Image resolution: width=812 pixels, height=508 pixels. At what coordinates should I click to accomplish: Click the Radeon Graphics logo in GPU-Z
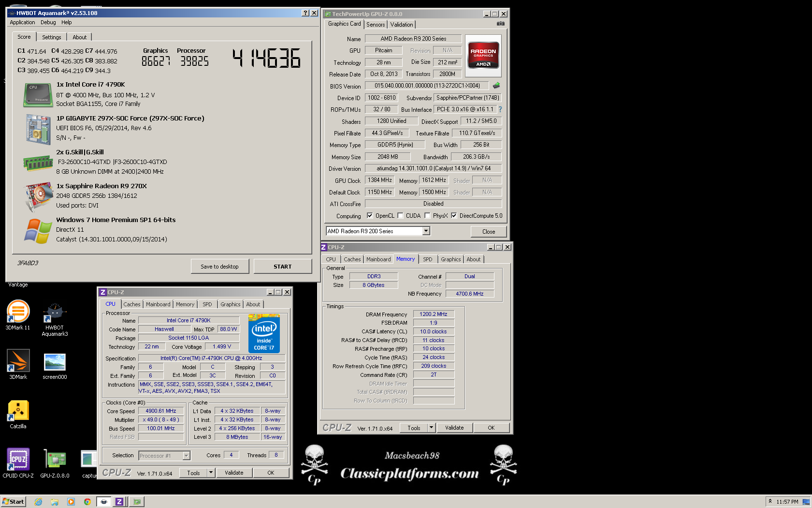[483, 56]
